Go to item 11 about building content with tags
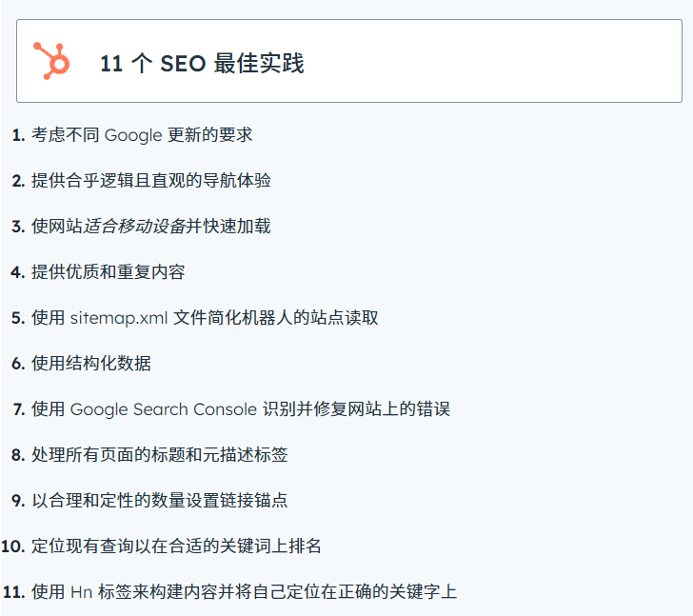Screen dimensions: 693x616 coord(244,592)
